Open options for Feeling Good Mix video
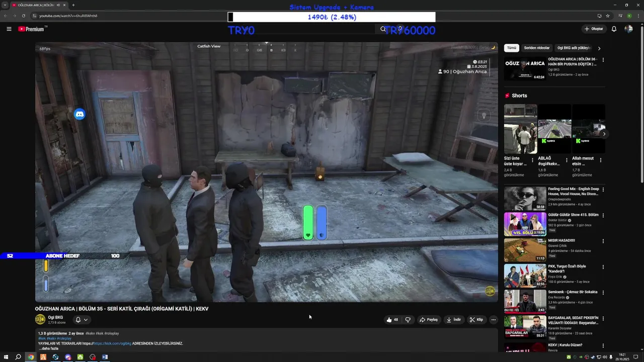This screenshot has width=644, height=362. click(603, 190)
